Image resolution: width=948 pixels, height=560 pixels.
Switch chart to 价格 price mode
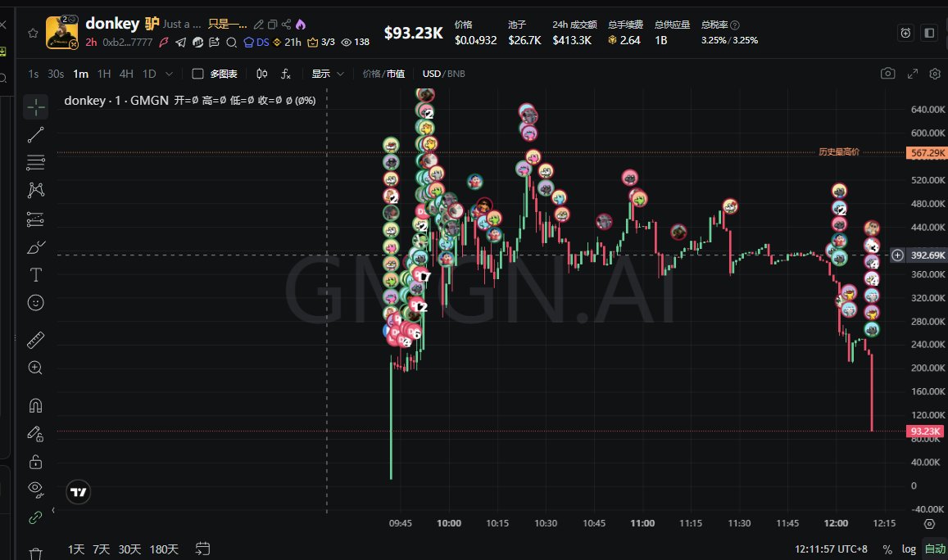tap(371, 74)
